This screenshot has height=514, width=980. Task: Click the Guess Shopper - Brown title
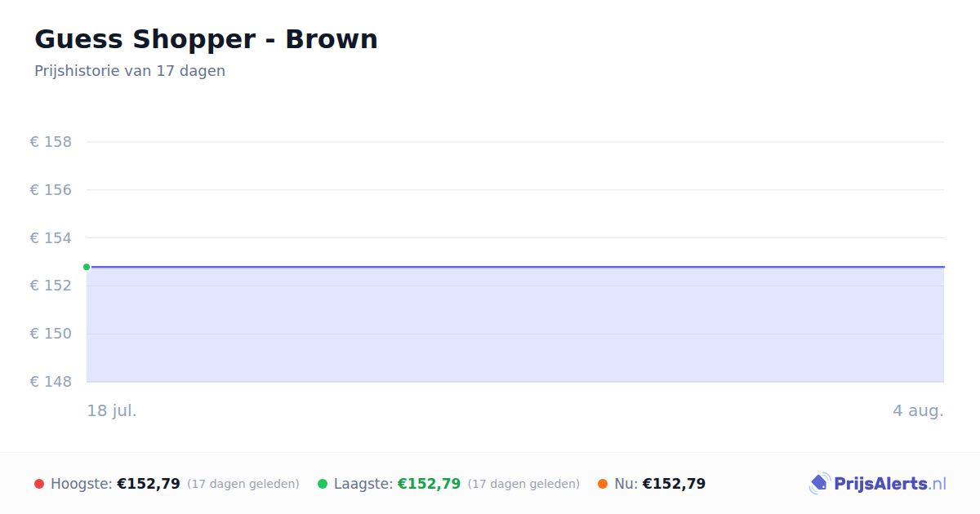(x=206, y=39)
